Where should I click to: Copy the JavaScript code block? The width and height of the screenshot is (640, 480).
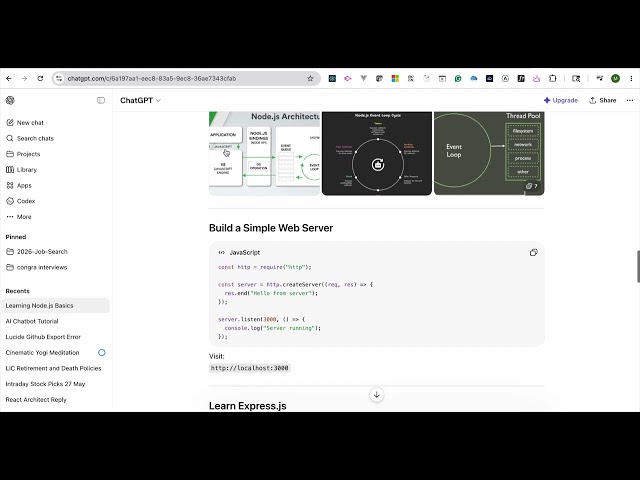(533, 253)
